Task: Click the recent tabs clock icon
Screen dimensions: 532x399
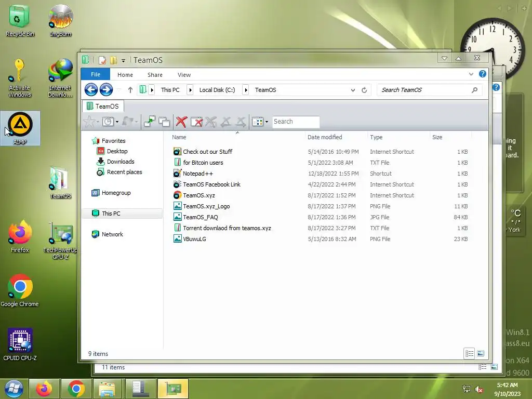Action: [108, 122]
